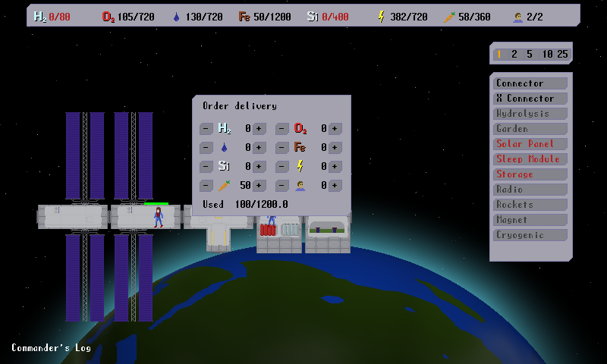Increase Si order amount with plus
This screenshot has width=607, height=364.
click(x=259, y=166)
